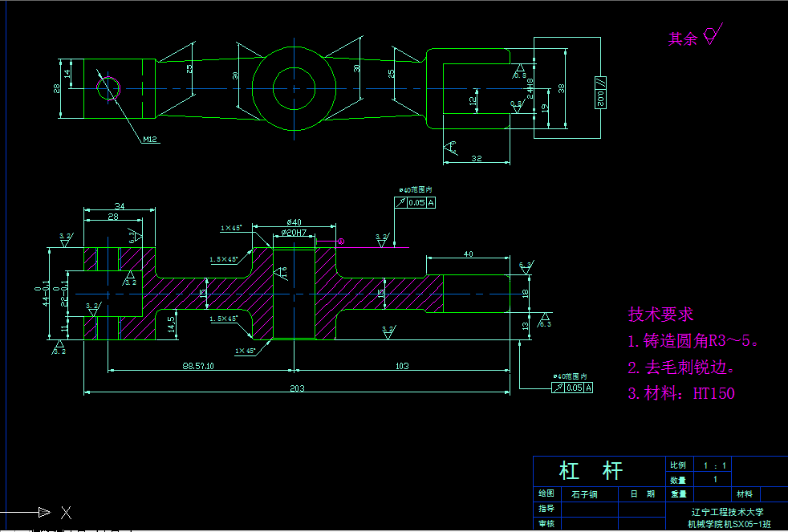788x532 pixels.
Task: Click the 比例 1:1 scale cell
Action: (715, 464)
